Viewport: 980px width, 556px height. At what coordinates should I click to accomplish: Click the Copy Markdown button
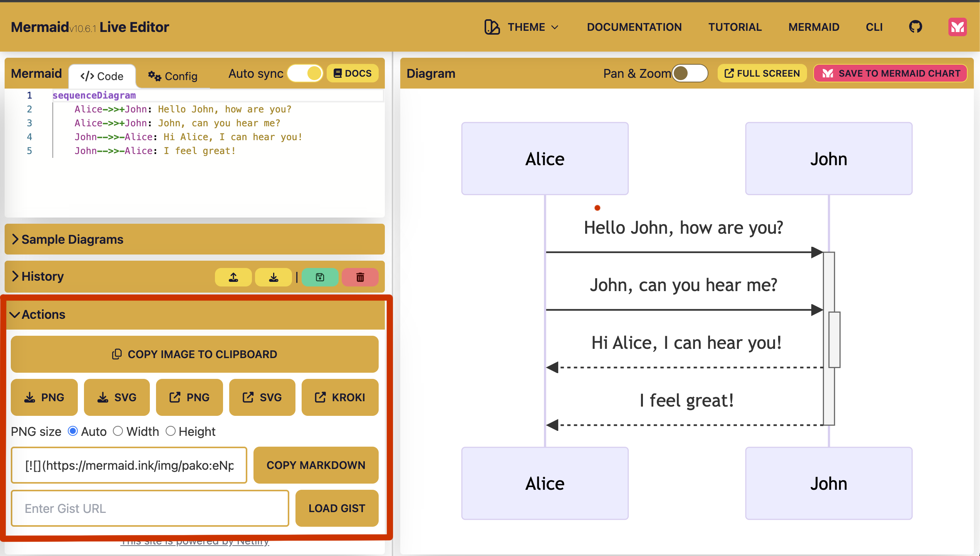tap(315, 465)
